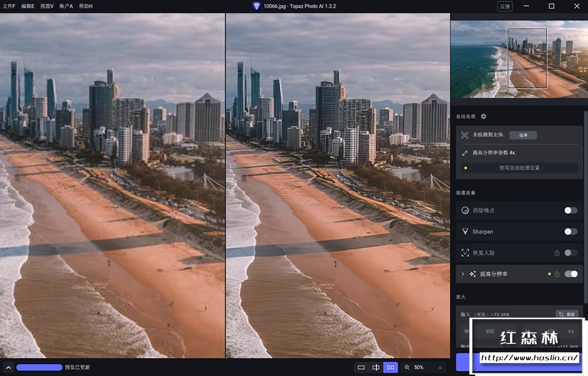588x376 pixels.
Task: Open the 文件F menu
Action: (9, 6)
